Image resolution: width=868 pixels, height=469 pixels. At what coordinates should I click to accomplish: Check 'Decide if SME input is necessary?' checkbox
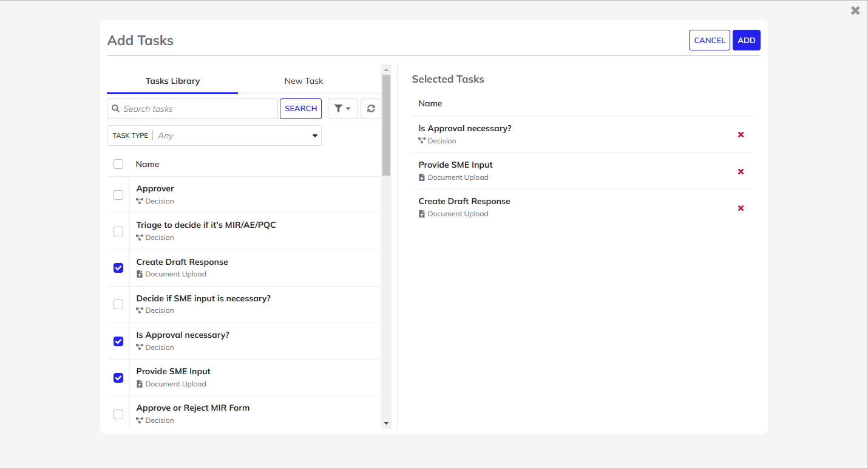coord(118,304)
